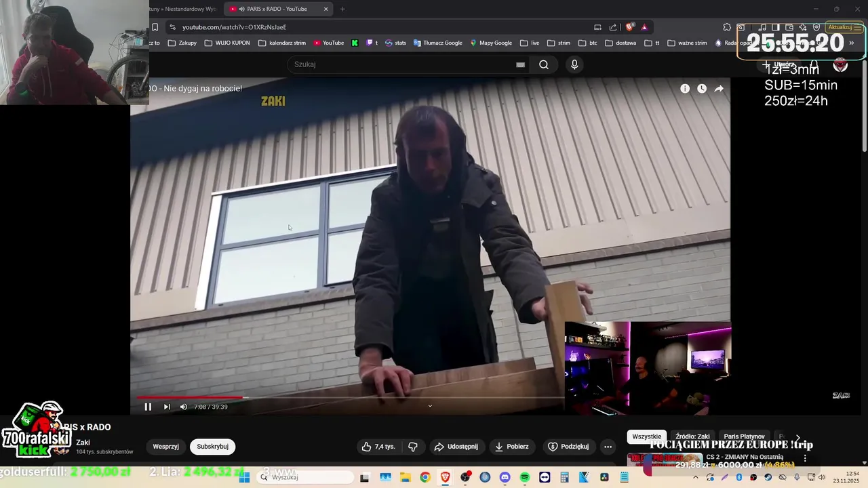Open the on-screen keyboard in search box
The height and width of the screenshot is (488, 868).
520,64
